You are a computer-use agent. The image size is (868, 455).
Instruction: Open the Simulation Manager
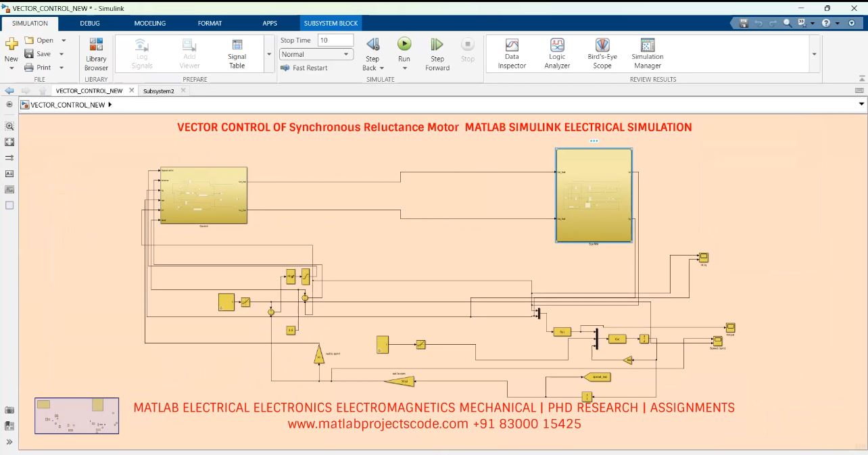tap(648, 53)
